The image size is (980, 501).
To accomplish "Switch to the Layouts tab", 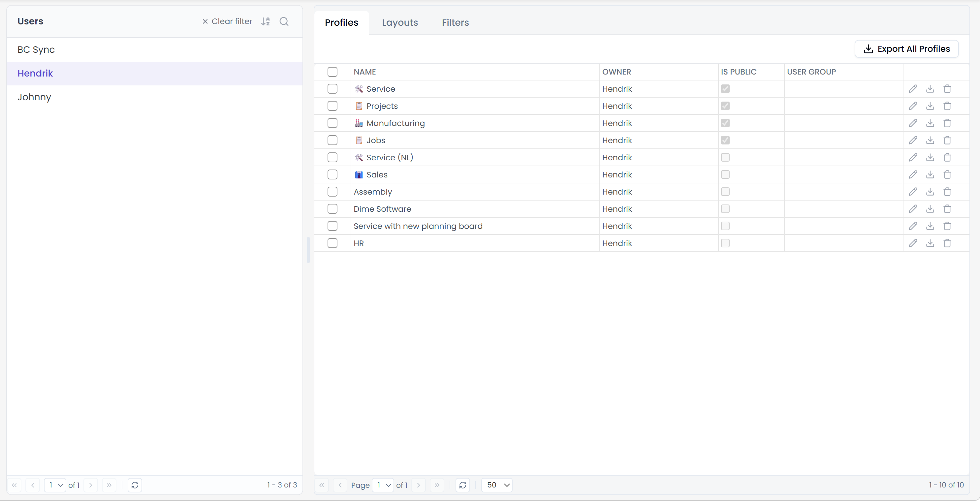I will 399,22.
